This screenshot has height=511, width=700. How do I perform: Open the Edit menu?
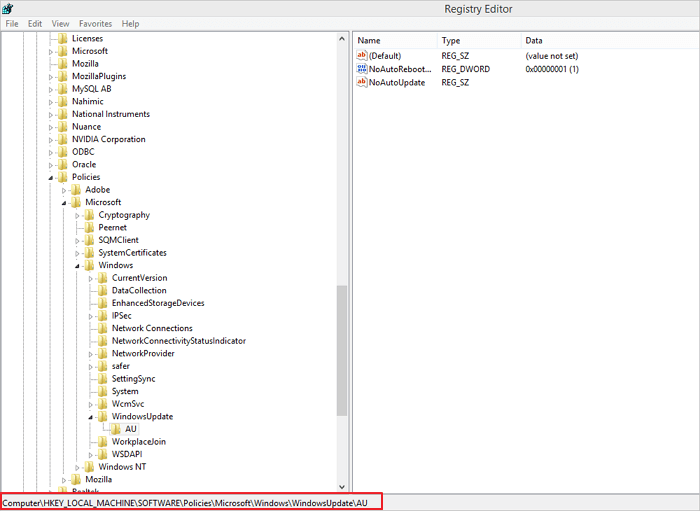pyautogui.click(x=35, y=23)
